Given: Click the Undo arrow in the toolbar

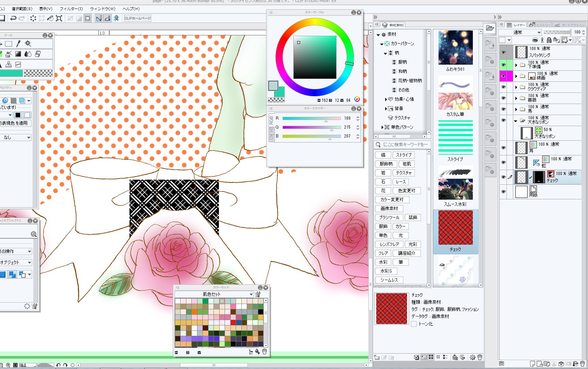Looking at the screenshot, I should (13, 18).
